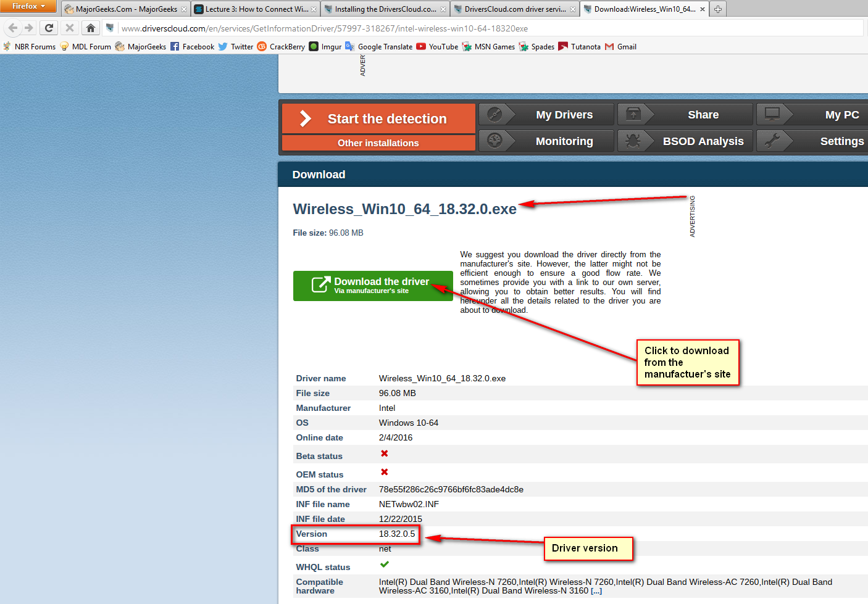
Task: Go back to previous page
Action: pos(13,28)
